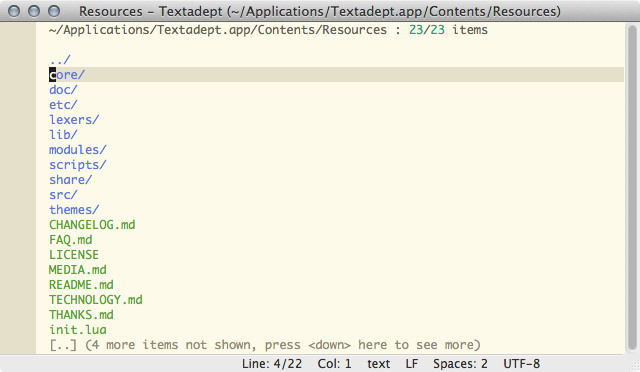The width and height of the screenshot is (640, 372).
Task: Click the UTF-8 encoding in status bar
Action: tap(521, 363)
